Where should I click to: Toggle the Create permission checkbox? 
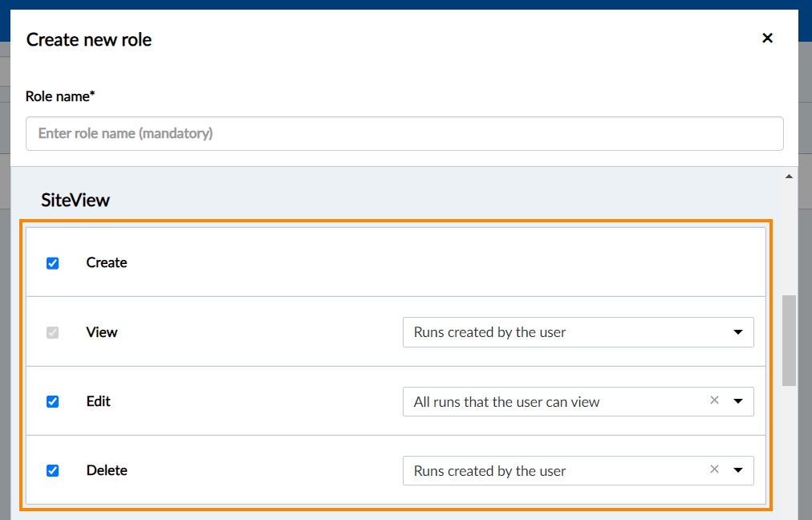53,263
